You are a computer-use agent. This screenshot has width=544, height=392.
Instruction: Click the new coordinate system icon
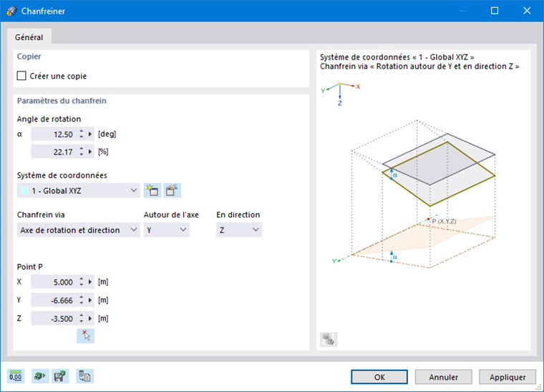[152, 190]
